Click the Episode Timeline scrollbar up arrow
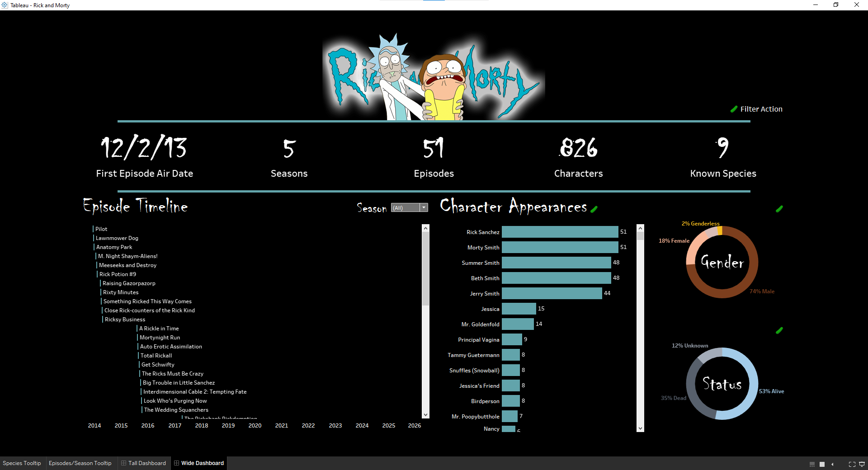The width and height of the screenshot is (868, 470). click(425, 228)
